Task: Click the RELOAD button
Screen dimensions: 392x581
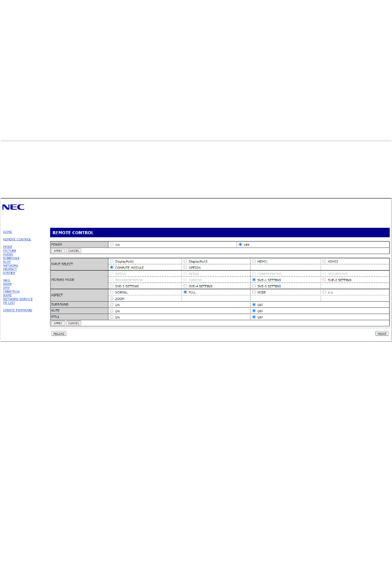Action: [59, 333]
